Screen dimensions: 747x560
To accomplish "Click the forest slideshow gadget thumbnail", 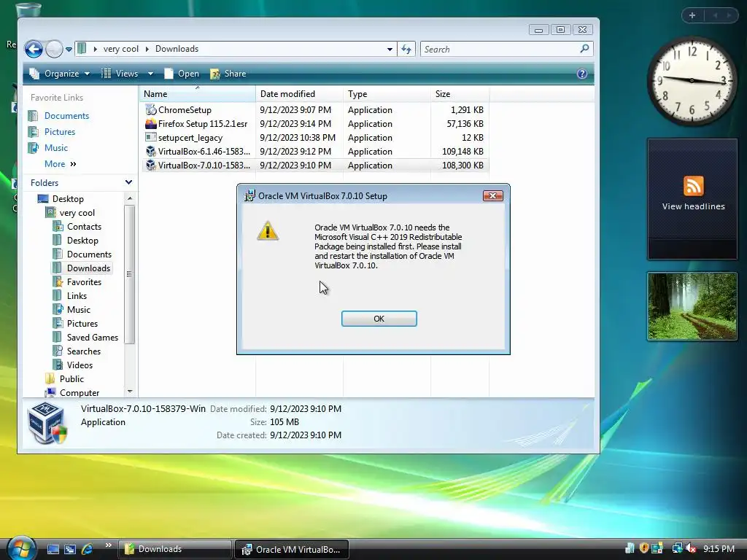I will click(x=692, y=306).
